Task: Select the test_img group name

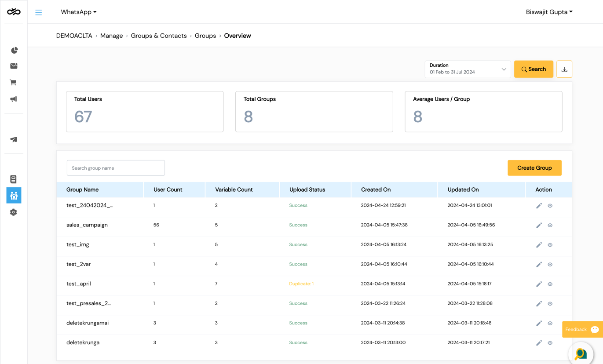Action: (78, 244)
